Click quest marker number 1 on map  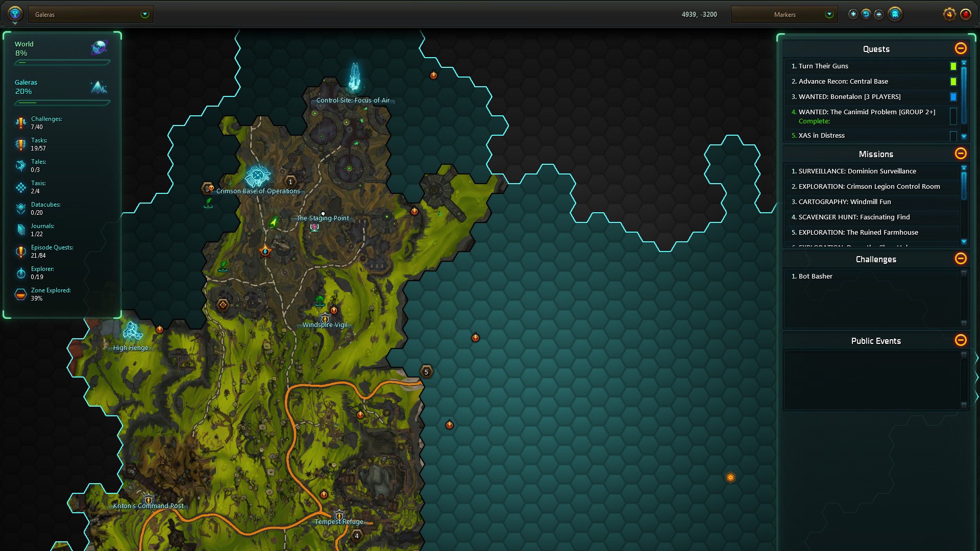coord(290,182)
